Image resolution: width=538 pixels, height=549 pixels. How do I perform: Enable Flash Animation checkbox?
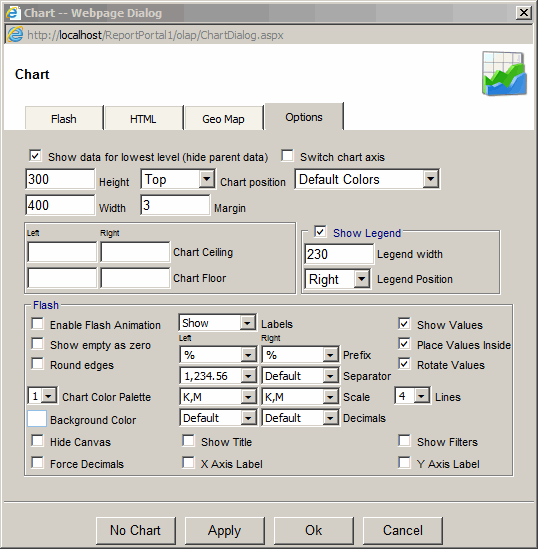[37, 324]
